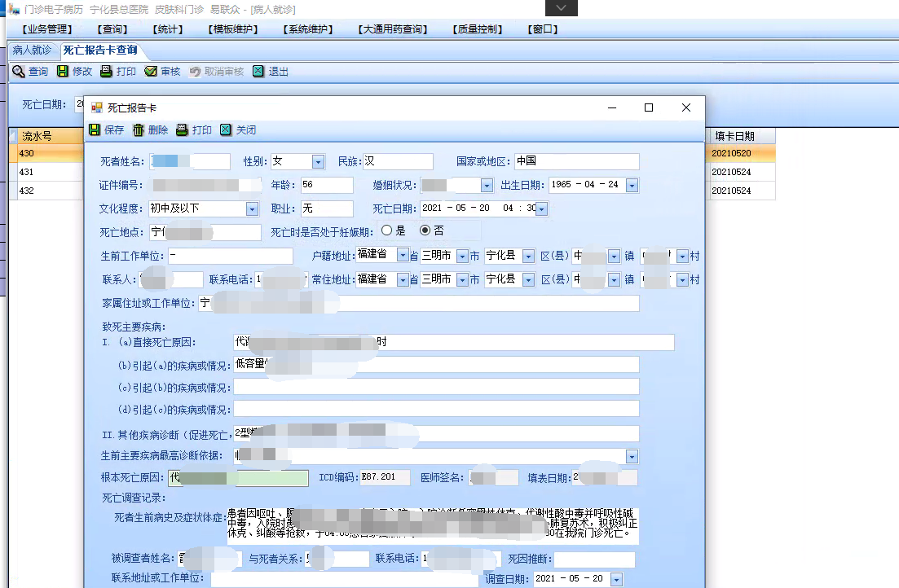Open 户籍地址 province dropdown 福建省
Image resolution: width=899 pixels, height=588 pixels.
click(x=403, y=256)
